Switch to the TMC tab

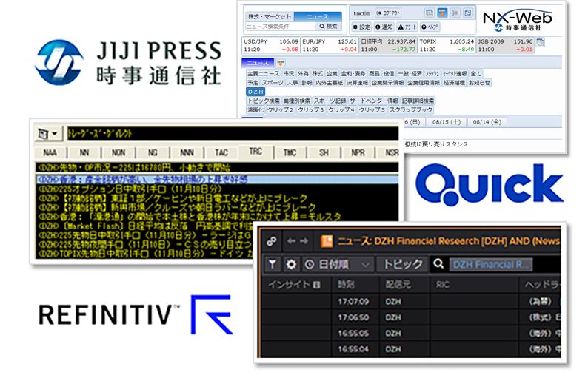click(290, 152)
